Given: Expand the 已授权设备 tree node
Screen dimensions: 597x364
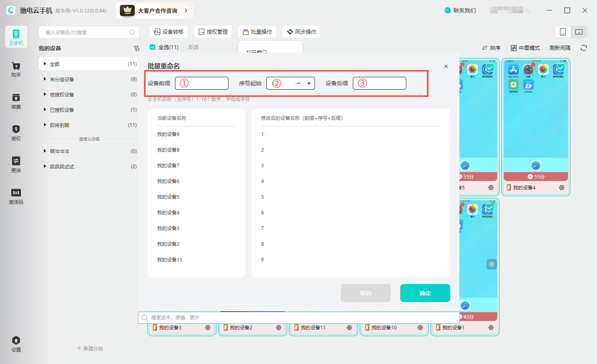Looking at the screenshot, I should tap(45, 110).
